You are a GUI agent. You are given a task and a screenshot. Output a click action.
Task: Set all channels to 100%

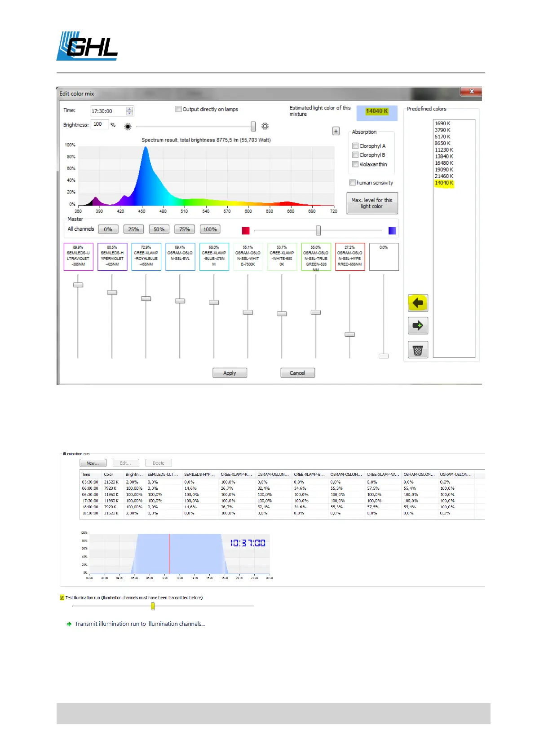click(x=210, y=229)
